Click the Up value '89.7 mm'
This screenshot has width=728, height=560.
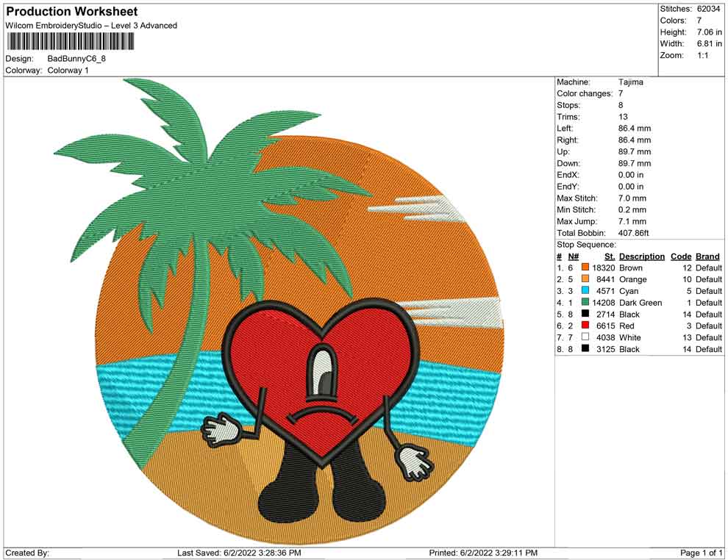click(634, 151)
